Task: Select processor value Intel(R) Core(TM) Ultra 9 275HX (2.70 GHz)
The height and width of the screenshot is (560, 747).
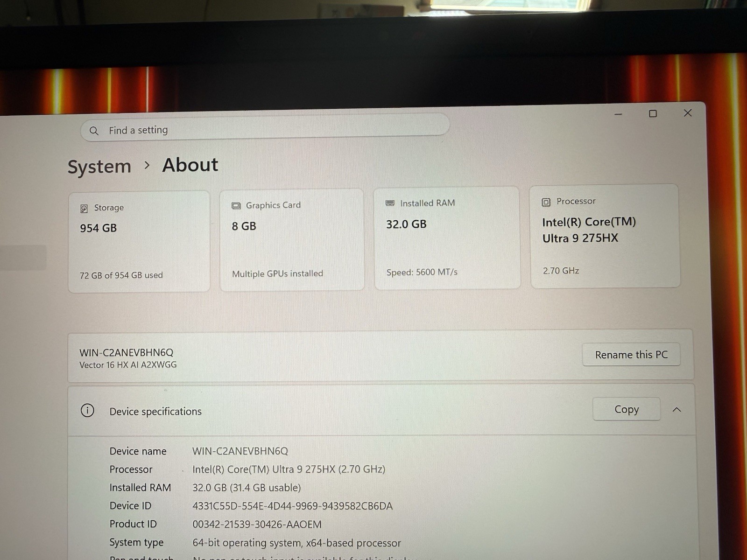Action: tap(289, 469)
